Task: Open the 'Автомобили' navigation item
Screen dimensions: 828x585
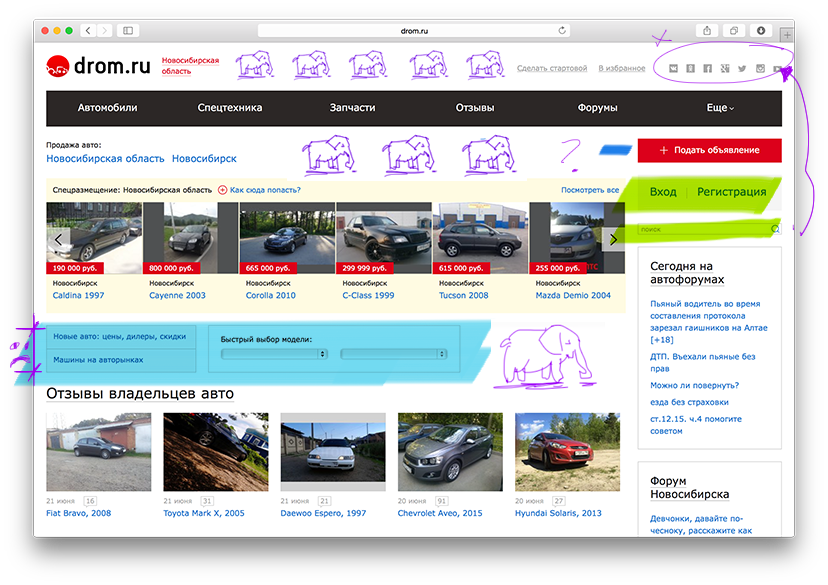Action: click(107, 108)
